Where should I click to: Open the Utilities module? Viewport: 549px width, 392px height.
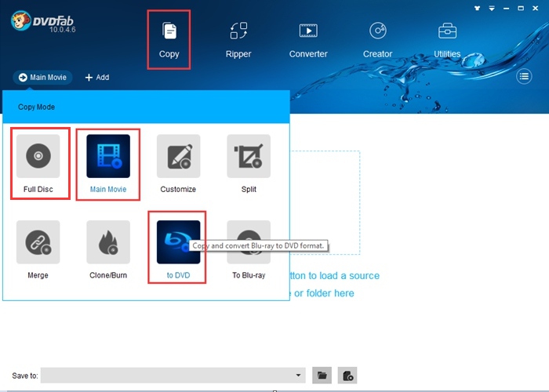[447, 40]
